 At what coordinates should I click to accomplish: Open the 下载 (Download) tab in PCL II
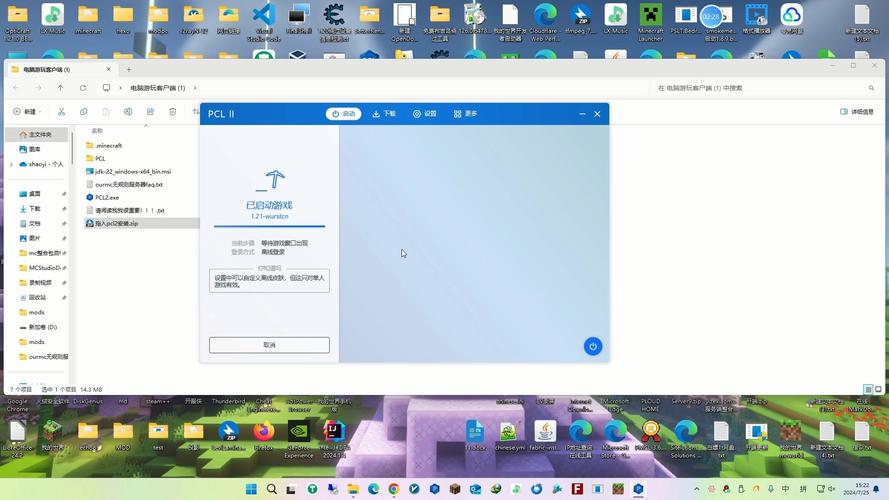click(384, 114)
